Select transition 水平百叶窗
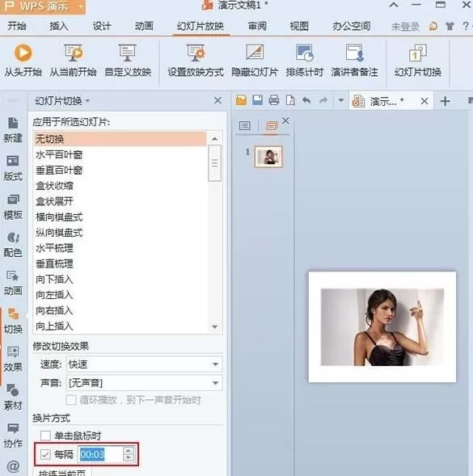The height and width of the screenshot is (476, 473). (120, 155)
